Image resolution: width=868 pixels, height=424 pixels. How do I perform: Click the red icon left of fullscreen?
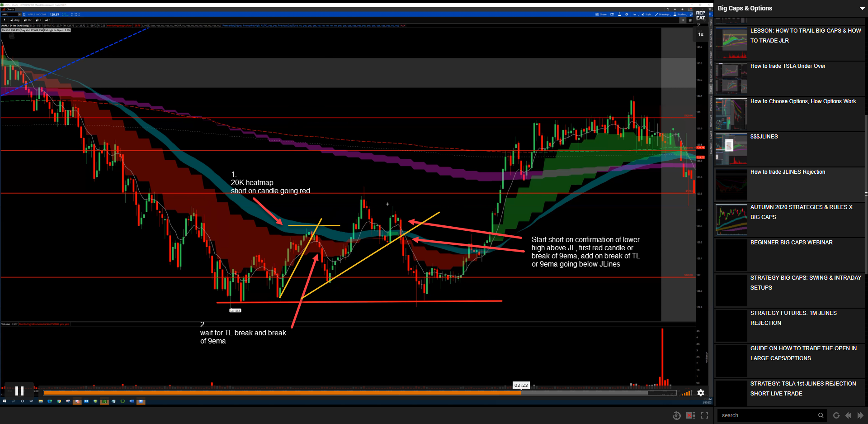coord(690,415)
